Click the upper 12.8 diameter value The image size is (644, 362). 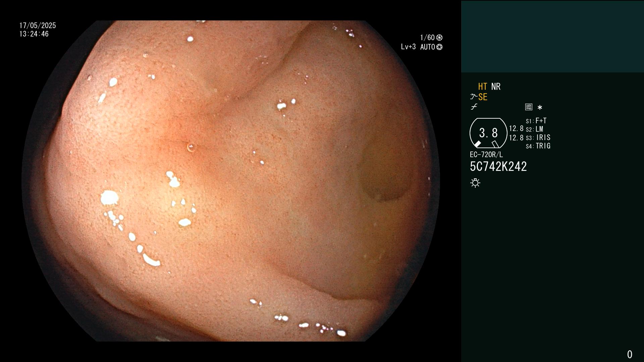[x=516, y=128]
